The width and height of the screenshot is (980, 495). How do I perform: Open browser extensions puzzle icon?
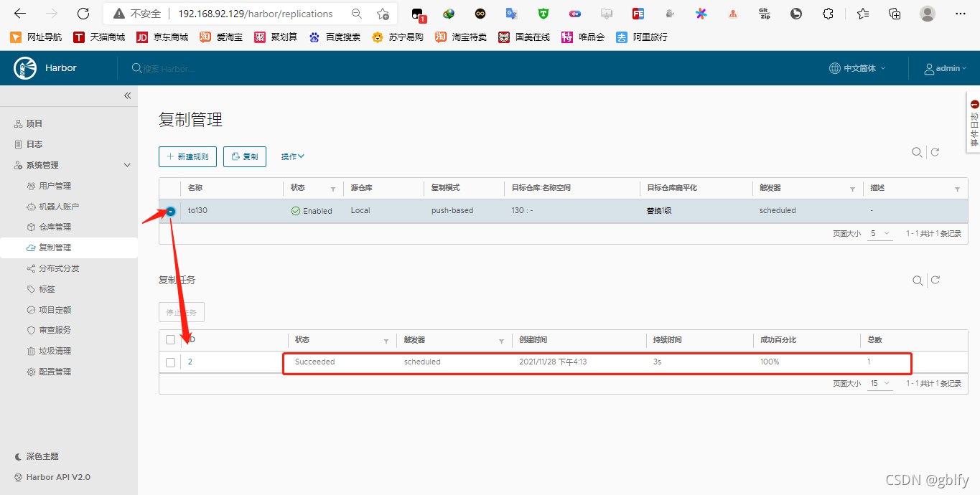(x=828, y=14)
